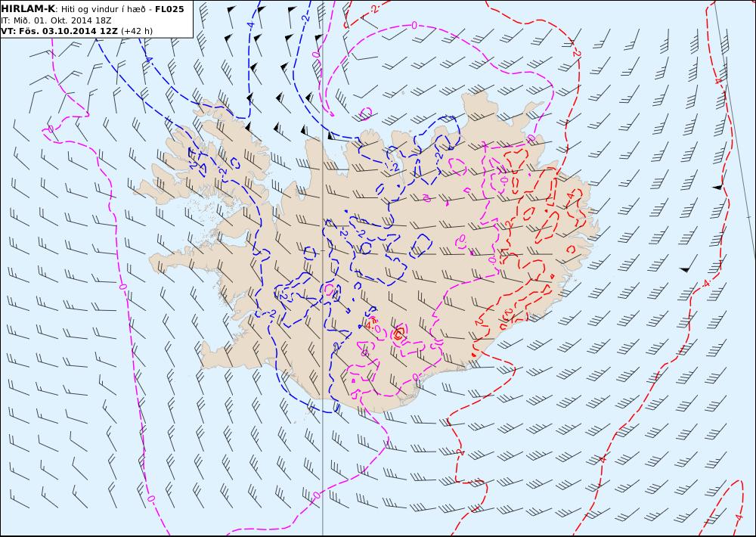Click the FL025 flight level label
This screenshot has width=756, height=537.
169,9
